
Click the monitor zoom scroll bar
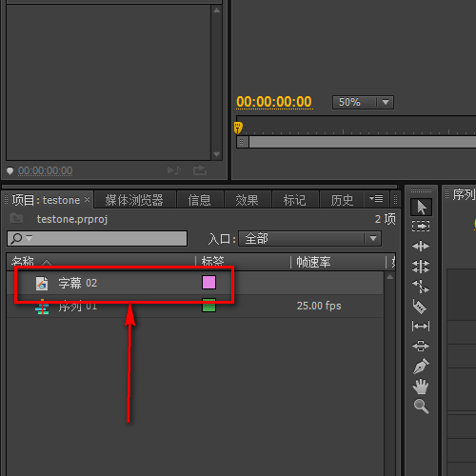[x=362, y=142]
